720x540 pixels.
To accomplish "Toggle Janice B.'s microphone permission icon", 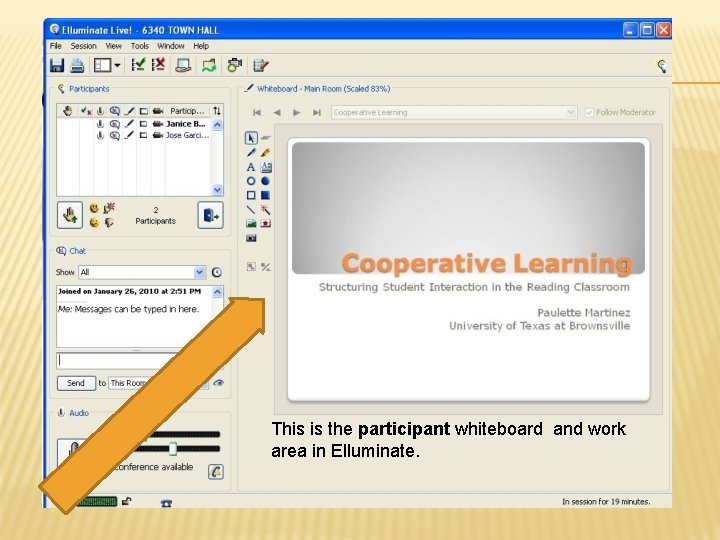I will click(x=100, y=124).
